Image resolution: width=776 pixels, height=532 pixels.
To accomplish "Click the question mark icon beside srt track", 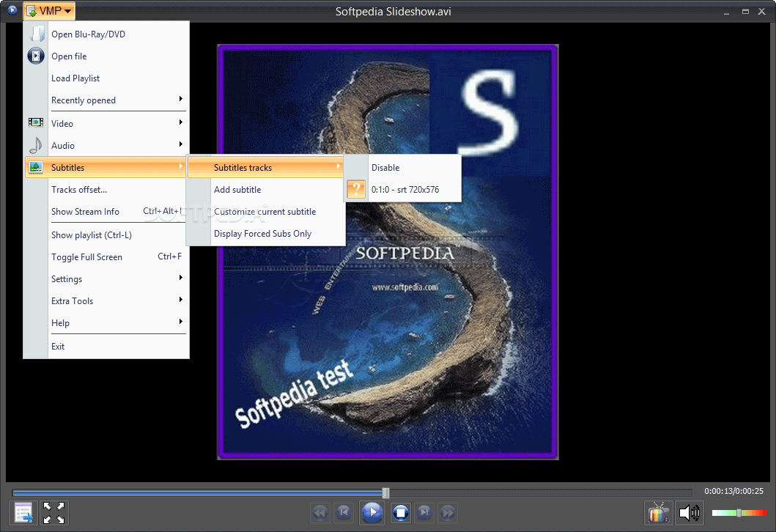I will click(356, 190).
